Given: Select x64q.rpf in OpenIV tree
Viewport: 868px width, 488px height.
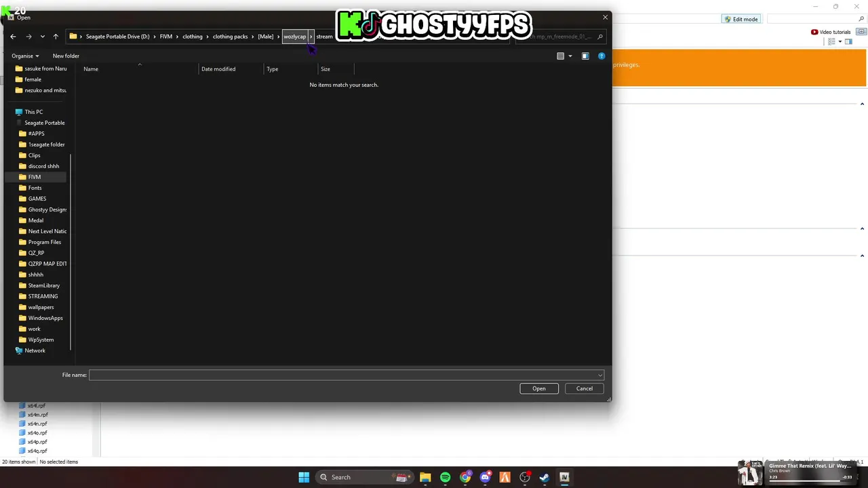Looking at the screenshot, I should [33, 451].
